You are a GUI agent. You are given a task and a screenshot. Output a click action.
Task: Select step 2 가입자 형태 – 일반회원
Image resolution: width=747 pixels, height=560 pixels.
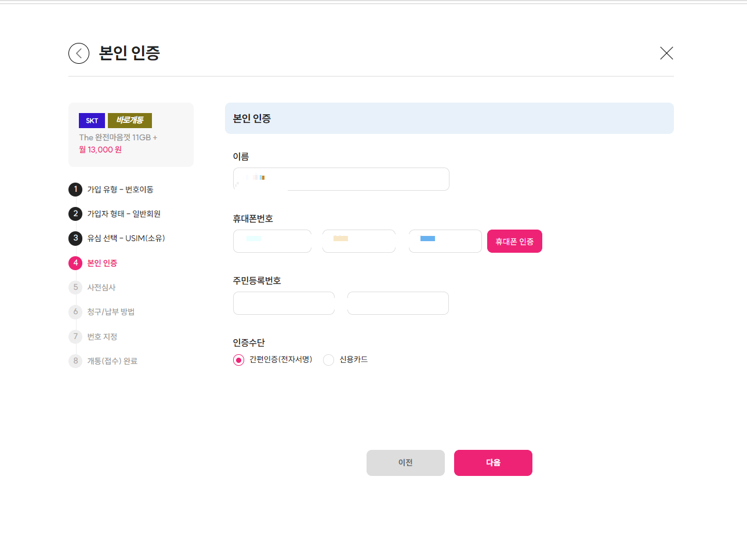(75, 213)
